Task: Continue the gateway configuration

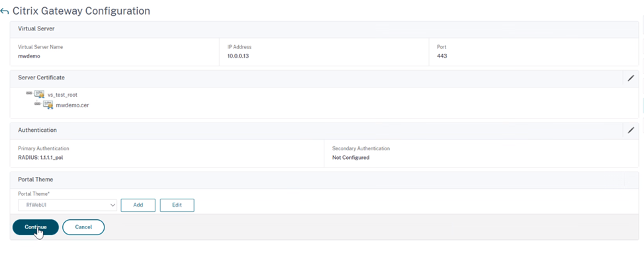Action: tap(36, 227)
